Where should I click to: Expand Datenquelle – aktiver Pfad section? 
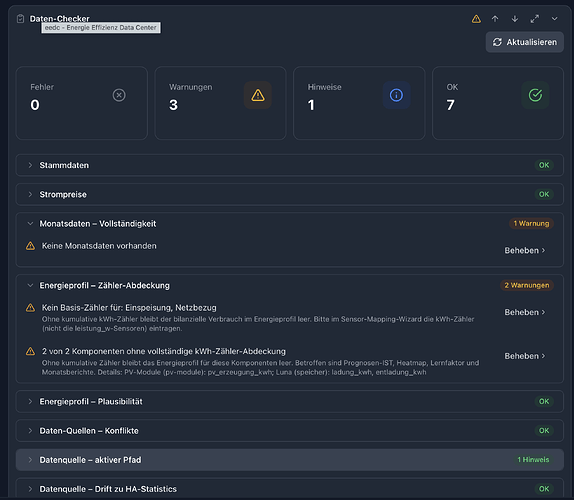pyautogui.click(x=289, y=460)
